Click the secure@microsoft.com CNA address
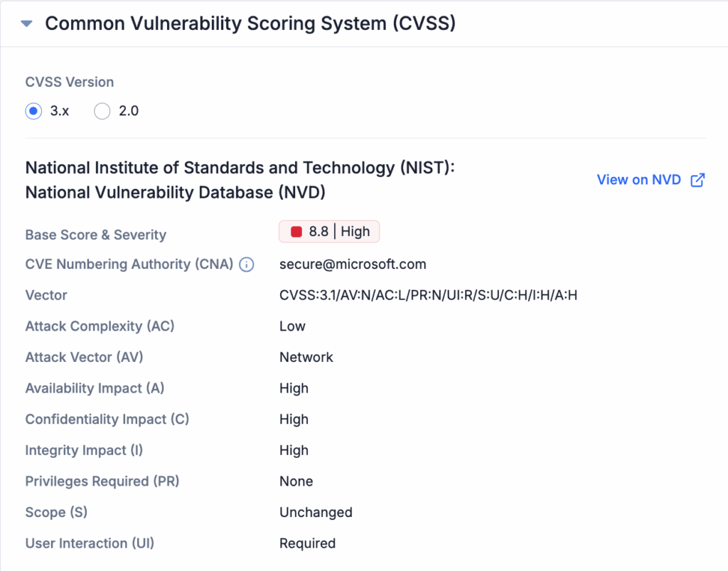Image resolution: width=728 pixels, height=571 pixels. click(353, 265)
